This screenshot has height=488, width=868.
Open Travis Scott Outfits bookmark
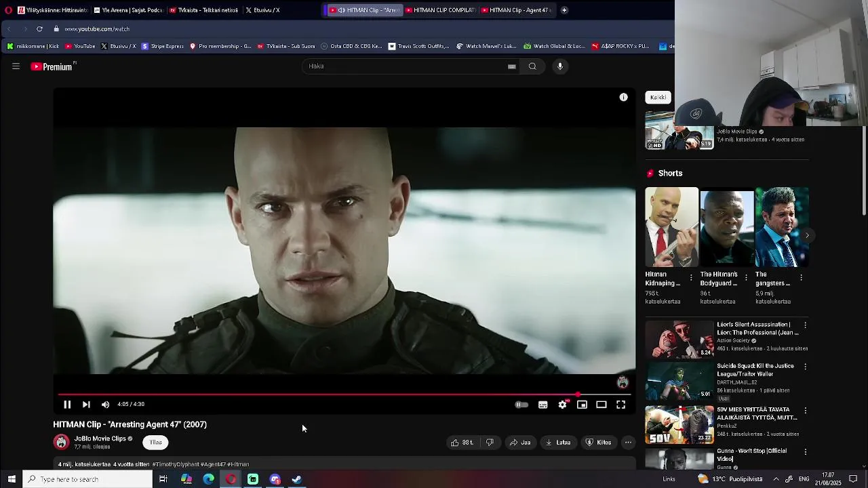point(418,46)
